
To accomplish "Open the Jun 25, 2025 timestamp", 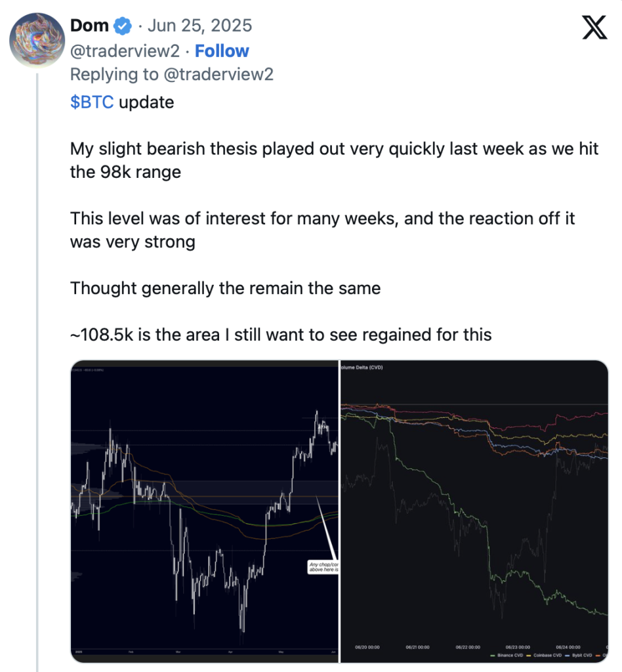I will [x=199, y=26].
